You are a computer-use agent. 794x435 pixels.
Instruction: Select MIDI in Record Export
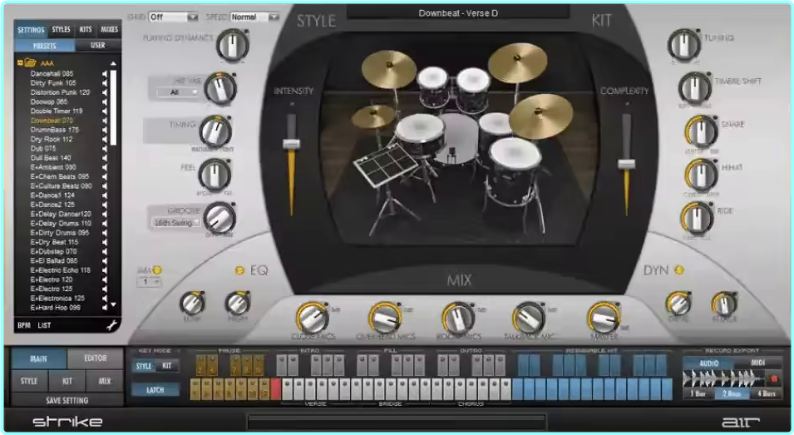[x=758, y=363]
